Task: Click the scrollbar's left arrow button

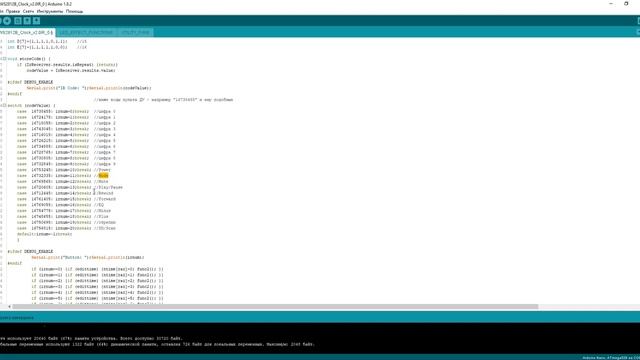Action: point(9,307)
